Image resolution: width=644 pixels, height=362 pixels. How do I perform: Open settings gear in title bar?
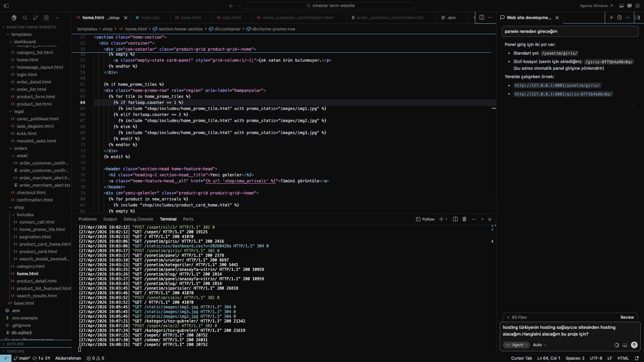pyautogui.click(x=638, y=6)
